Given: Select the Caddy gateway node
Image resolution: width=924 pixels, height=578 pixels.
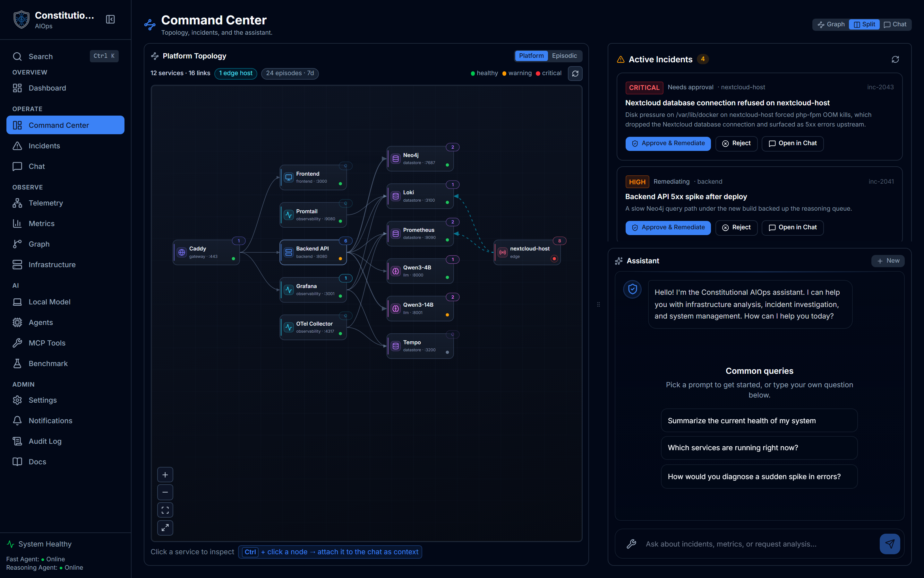Looking at the screenshot, I should [206, 252].
